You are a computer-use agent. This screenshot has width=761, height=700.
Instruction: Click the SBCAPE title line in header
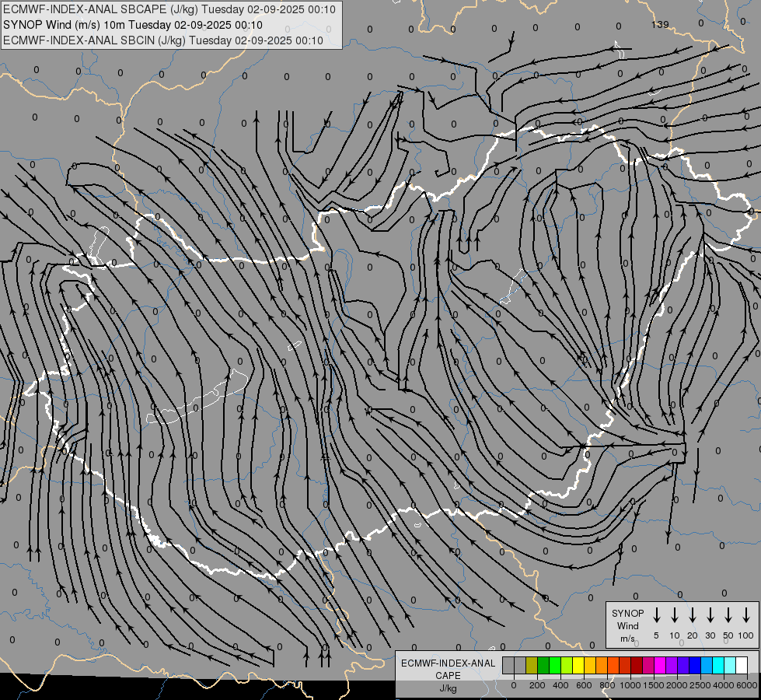tap(169, 9)
